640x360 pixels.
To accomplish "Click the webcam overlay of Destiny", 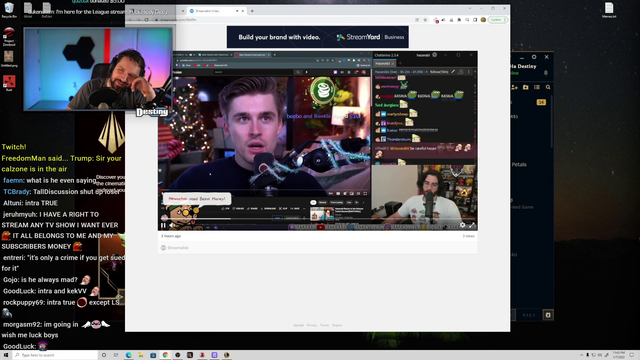I will point(98,69).
